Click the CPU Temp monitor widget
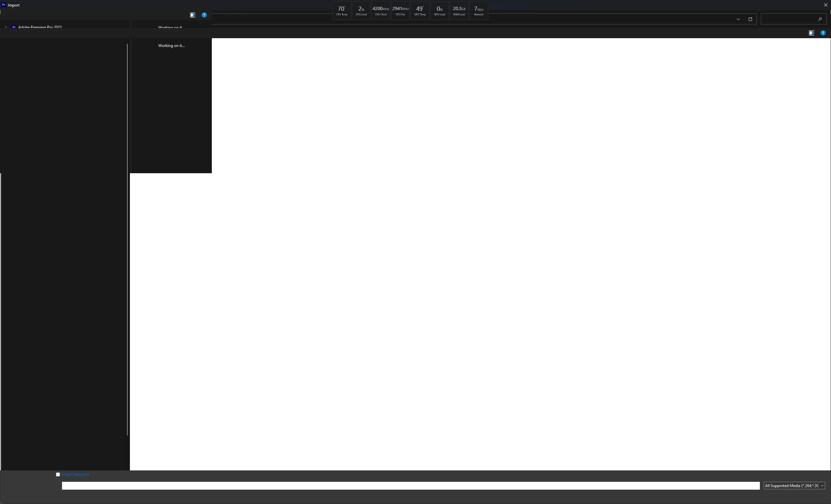 [x=341, y=11]
